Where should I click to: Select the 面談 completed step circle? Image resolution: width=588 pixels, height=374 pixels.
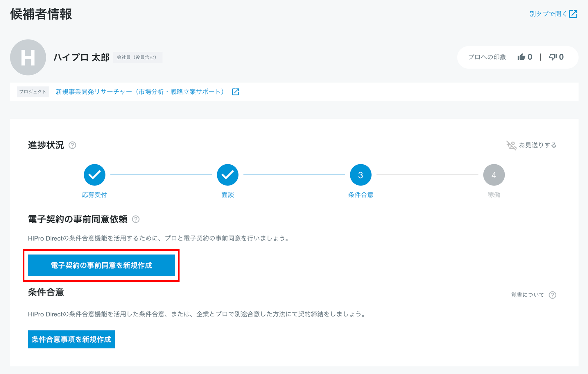pos(227,175)
